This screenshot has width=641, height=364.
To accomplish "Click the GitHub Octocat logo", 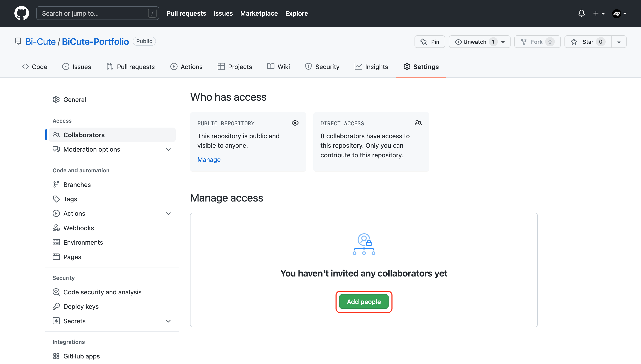I will coord(22,13).
